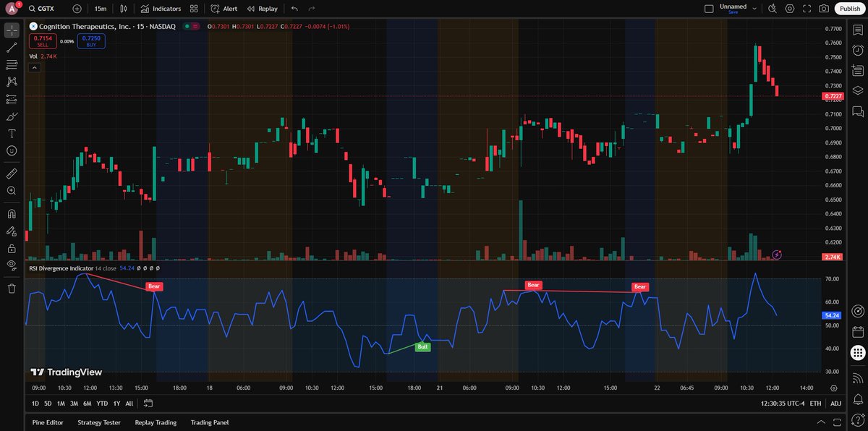Open the quick search icon
868x431 pixels.
click(x=773, y=9)
